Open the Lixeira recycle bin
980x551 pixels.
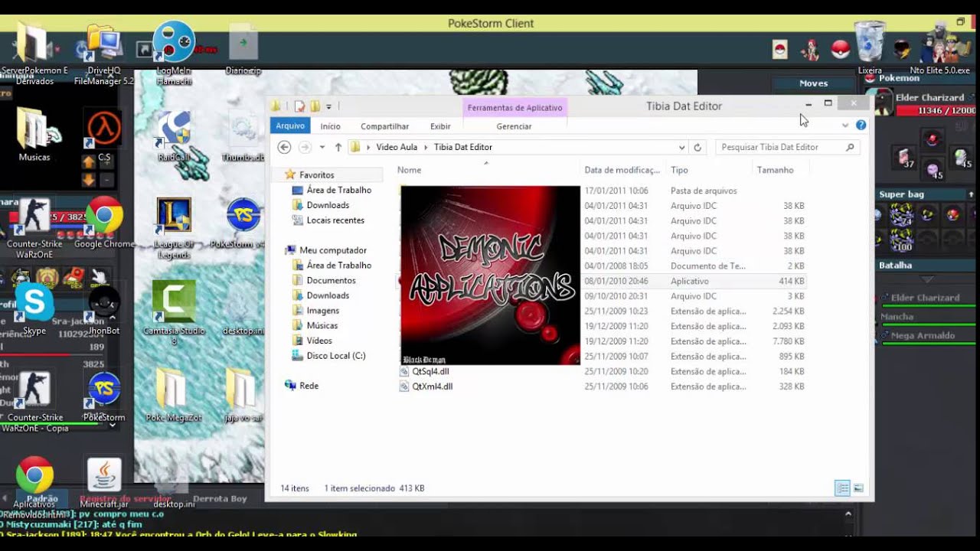pyautogui.click(x=869, y=47)
